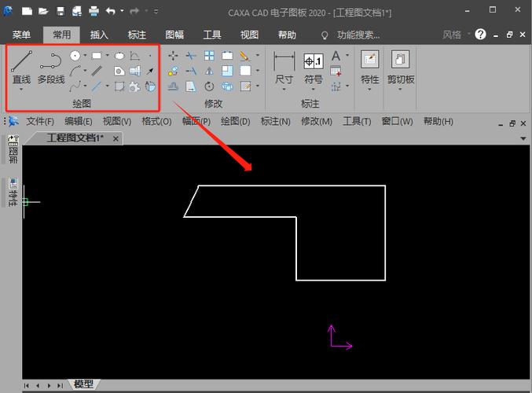
Task: Insert a table with the table icon
Action: (336, 71)
